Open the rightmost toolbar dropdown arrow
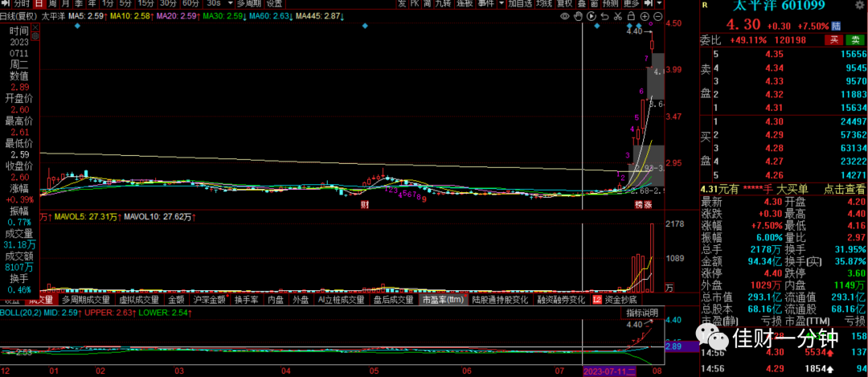Screen dimensions: 868x377 659,3
